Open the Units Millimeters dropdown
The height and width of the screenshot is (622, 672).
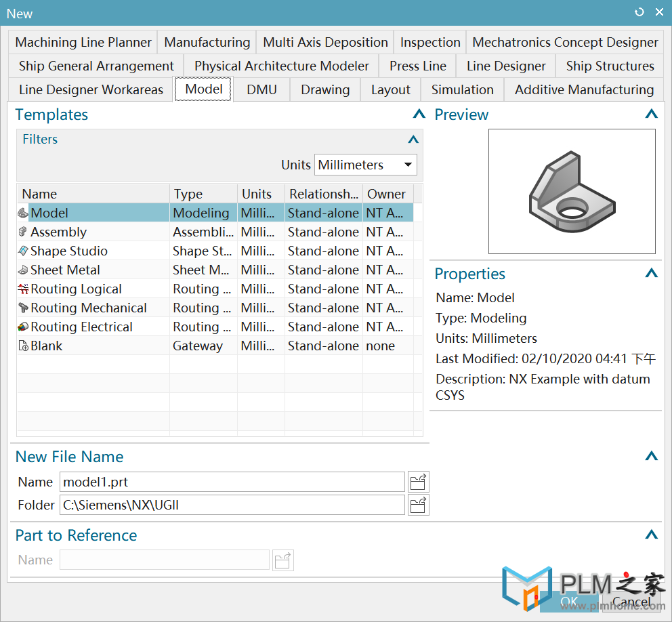click(366, 165)
